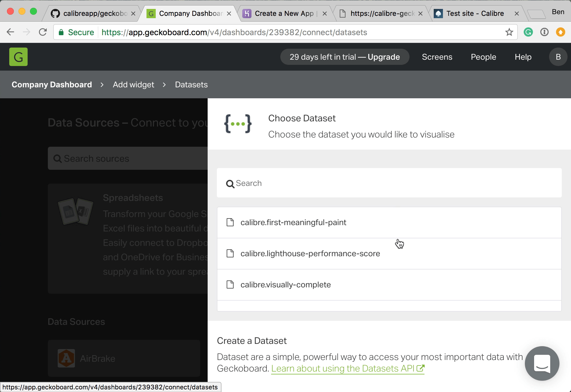Open the Grammarly extension icon
The image size is (571, 392).
pos(528,32)
